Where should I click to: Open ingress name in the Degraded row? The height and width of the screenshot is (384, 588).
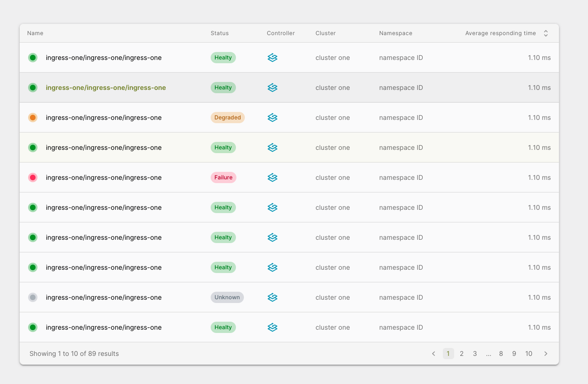pos(104,118)
